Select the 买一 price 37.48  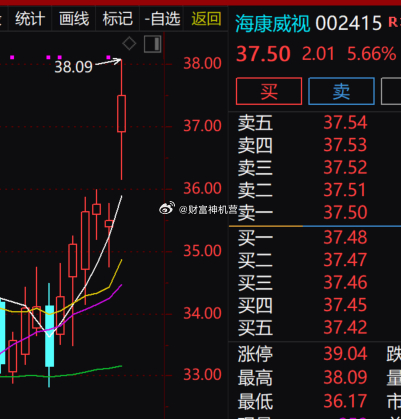point(345,237)
